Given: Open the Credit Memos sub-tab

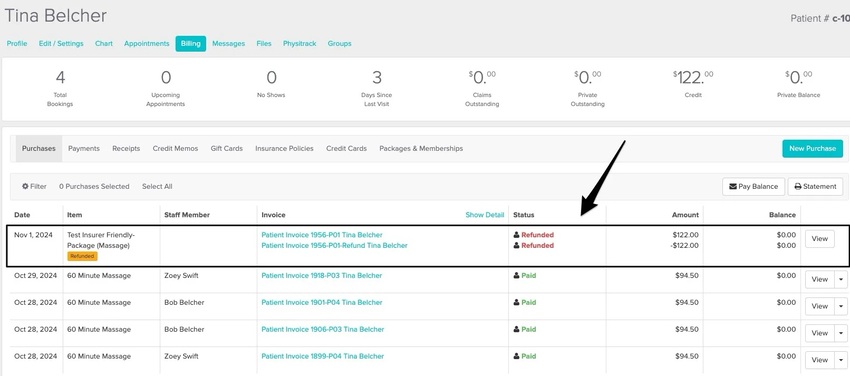Looking at the screenshot, I should [175, 148].
